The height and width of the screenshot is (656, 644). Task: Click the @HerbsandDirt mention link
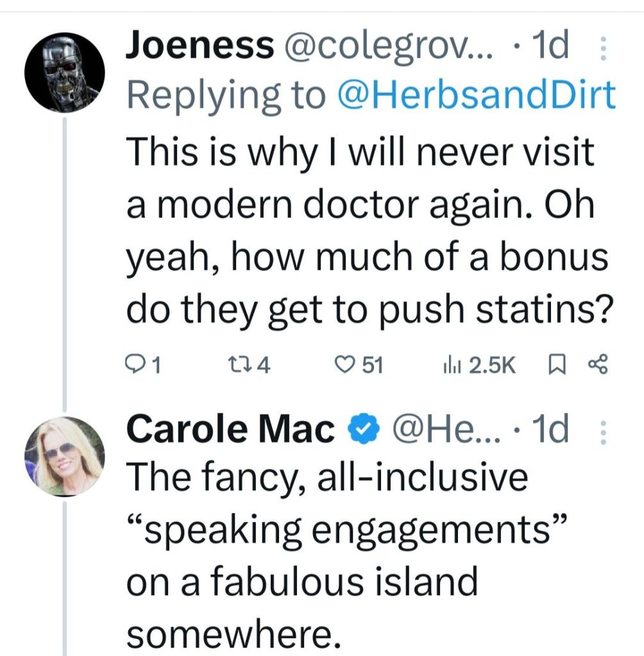tap(475, 95)
